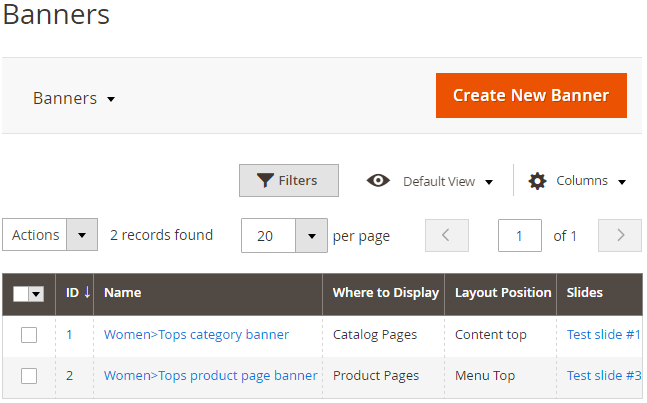Go to previous page arrow
Screen dimensions: 647x403
(x=447, y=236)
